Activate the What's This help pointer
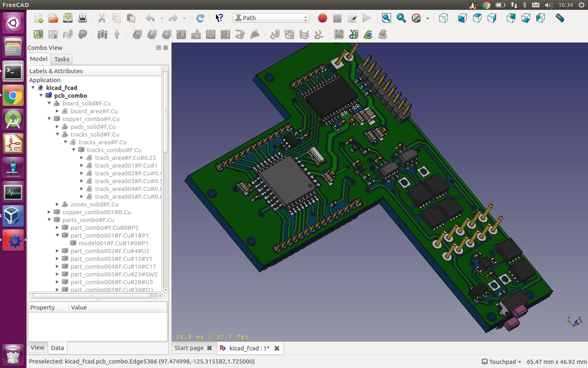 point(219,18)
